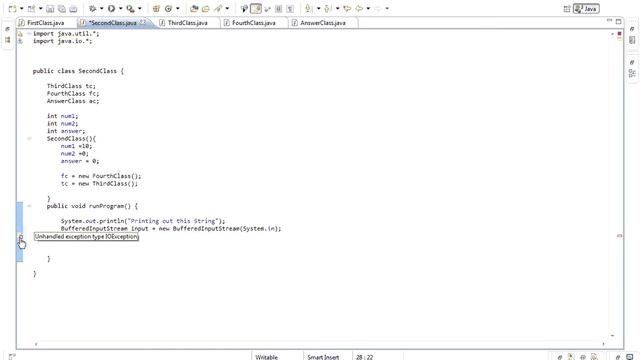Image resolution: width=640 pixels, height=360 pixels.
Task: Click the New file toolbar icon
Action: coord(12,9)
